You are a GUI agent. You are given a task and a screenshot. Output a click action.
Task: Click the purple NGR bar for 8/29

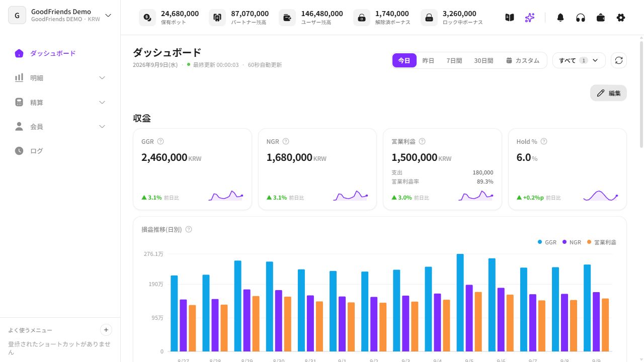tap(247, 320)
